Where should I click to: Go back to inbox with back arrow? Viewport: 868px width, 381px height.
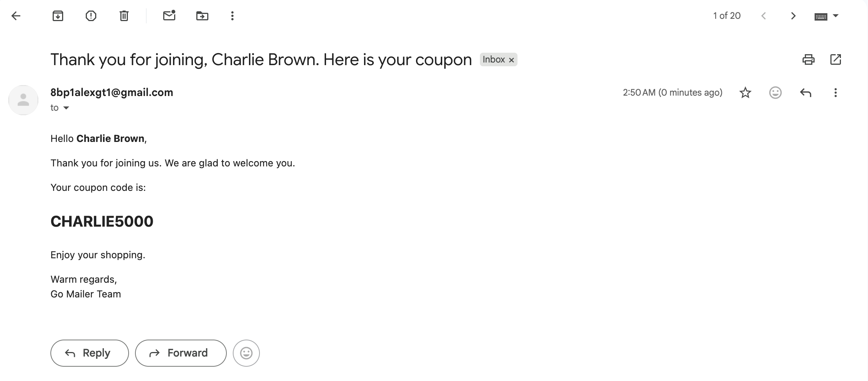pos(16,16)
